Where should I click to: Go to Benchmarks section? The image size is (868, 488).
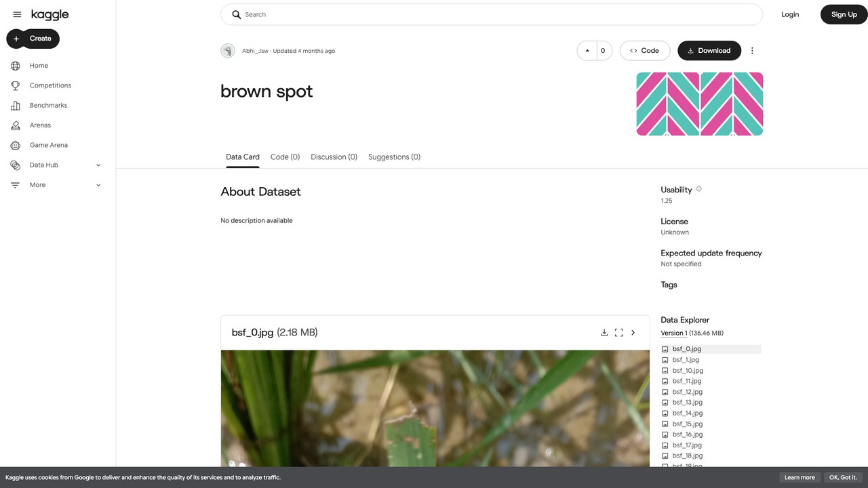(48, 105)
